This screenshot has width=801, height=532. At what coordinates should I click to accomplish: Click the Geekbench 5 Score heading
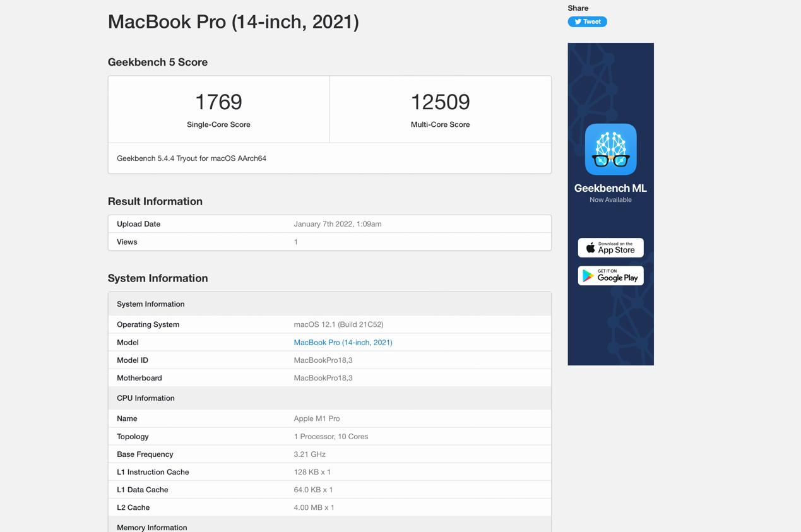pyautogui.click(x=157, y=62)
